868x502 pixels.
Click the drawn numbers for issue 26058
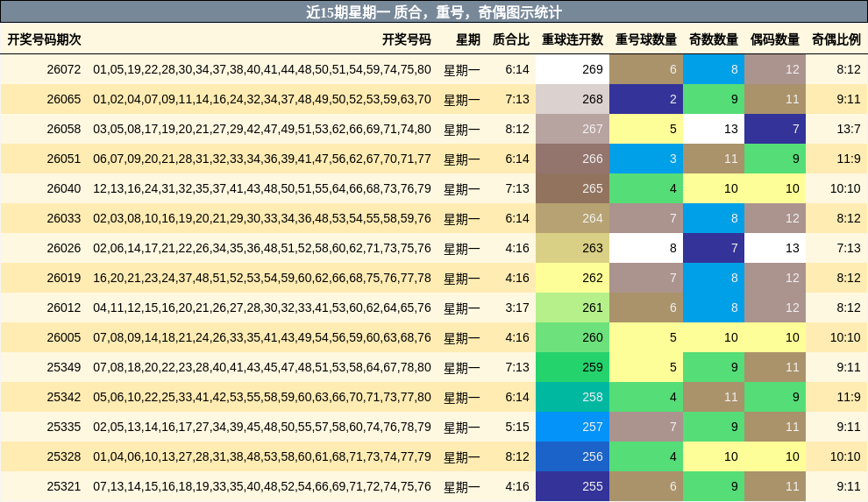pyautogui.click(x=262, y=129)
